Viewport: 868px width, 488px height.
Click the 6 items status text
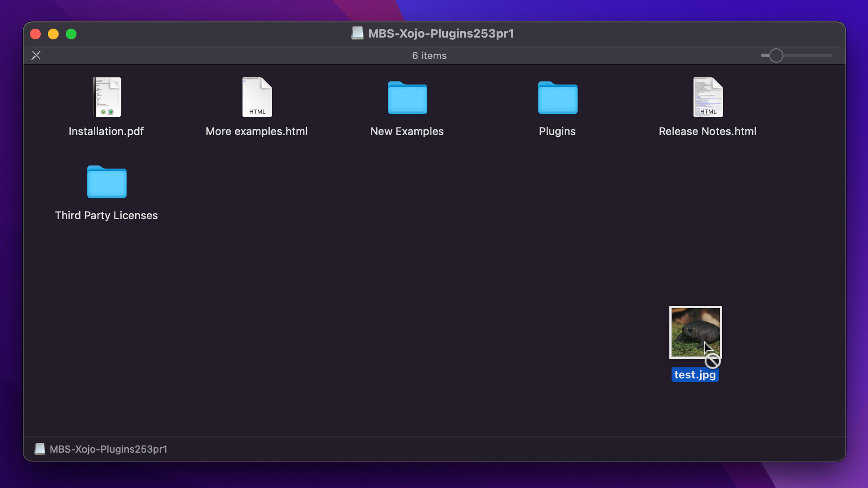pyautogui.click(x=430, y=56)
